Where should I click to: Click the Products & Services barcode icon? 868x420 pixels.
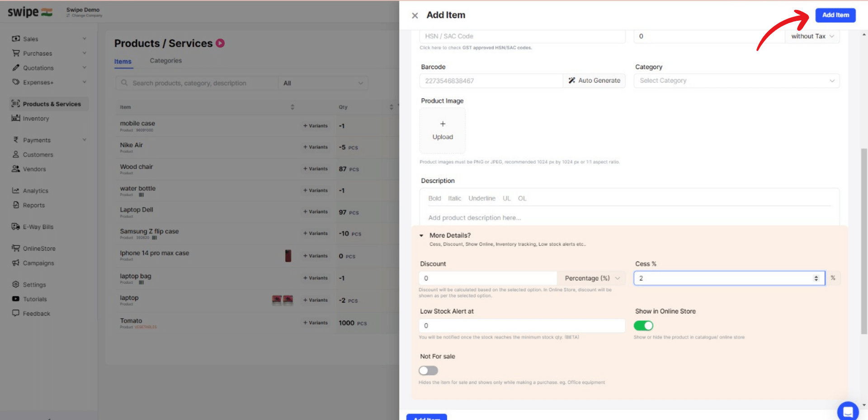(16, 104)
